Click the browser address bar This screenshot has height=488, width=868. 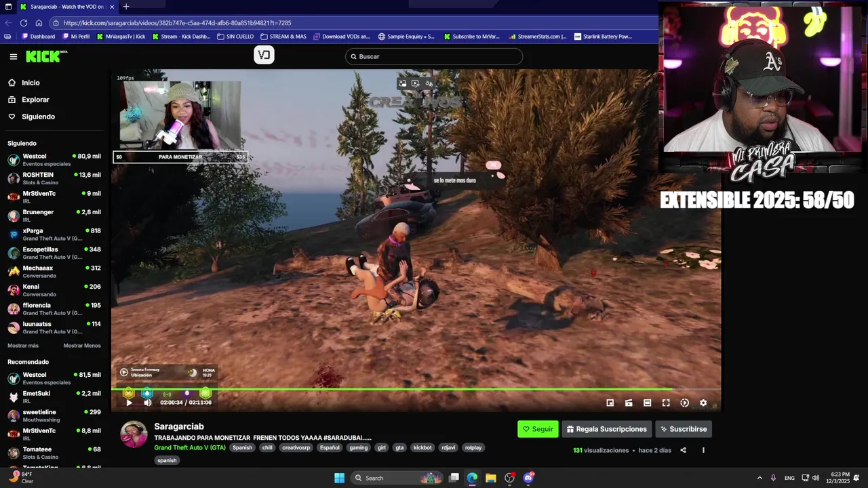click(353, 23)
